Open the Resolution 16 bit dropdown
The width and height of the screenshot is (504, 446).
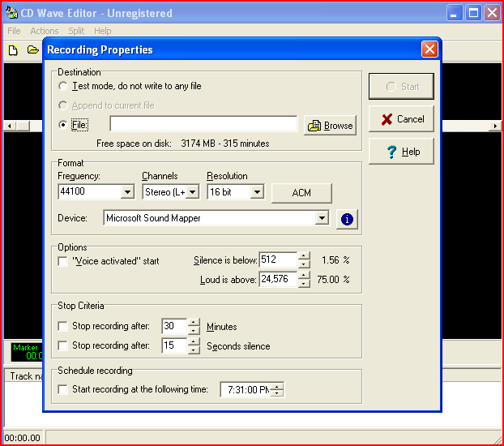(x=257, y=192)
